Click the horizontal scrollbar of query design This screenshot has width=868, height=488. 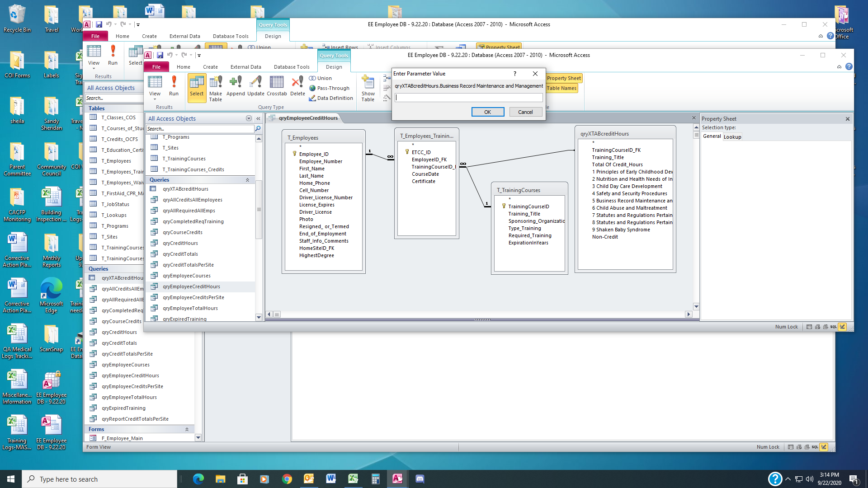point(479,314)
